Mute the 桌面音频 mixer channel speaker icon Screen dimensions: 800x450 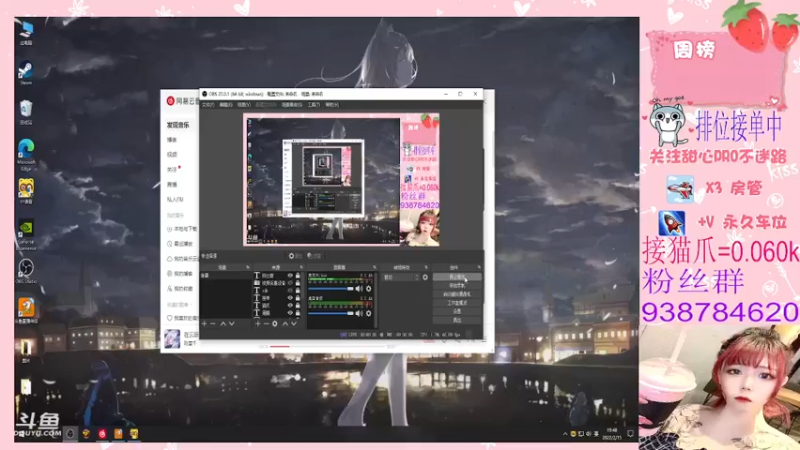point(359,313)
